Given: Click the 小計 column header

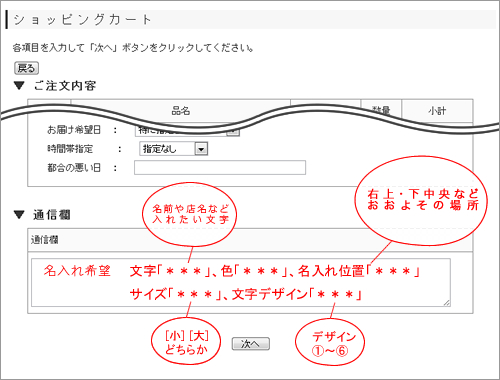Looking at the screenshot, I should (437, 111).
